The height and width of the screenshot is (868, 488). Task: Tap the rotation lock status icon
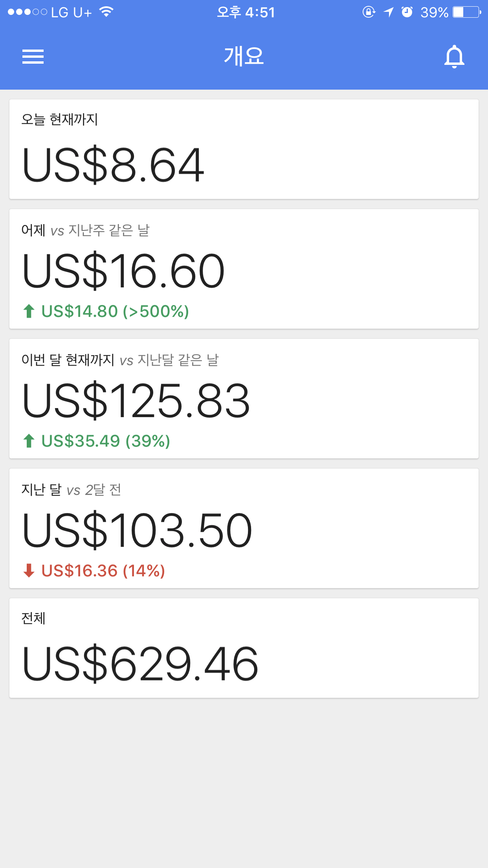369,12
